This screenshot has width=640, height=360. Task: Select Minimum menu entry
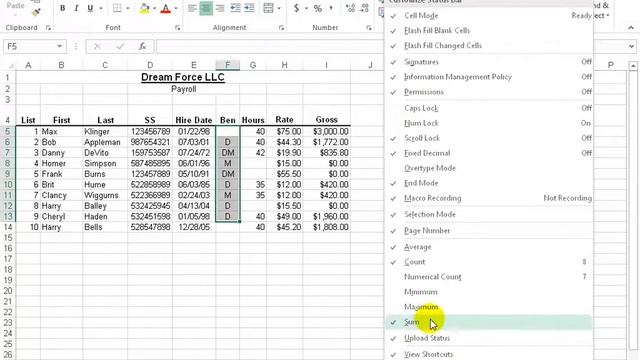click(489, 292)
